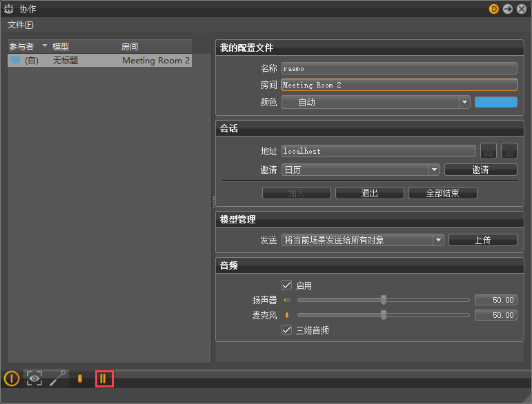Click the power connection icon in bottom toolbar
Screen dimensions: 532x404
(12, 378)
